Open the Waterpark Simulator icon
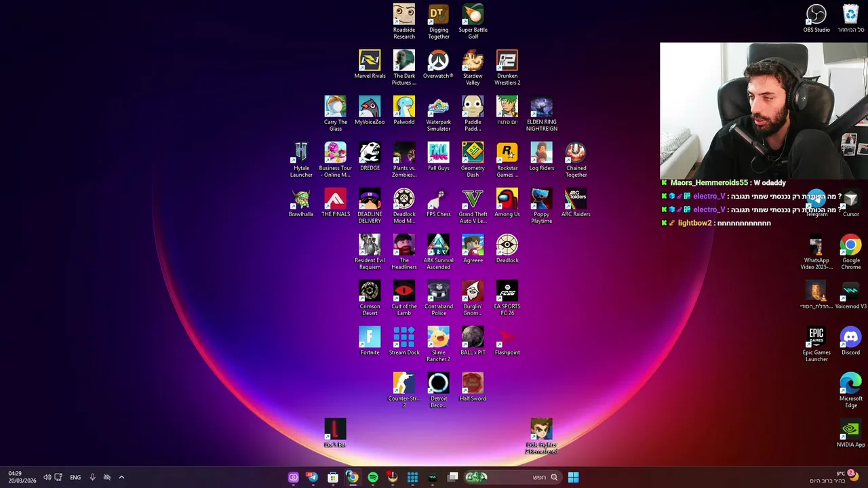This screenshot has width=868, height=488. (439, 114)
